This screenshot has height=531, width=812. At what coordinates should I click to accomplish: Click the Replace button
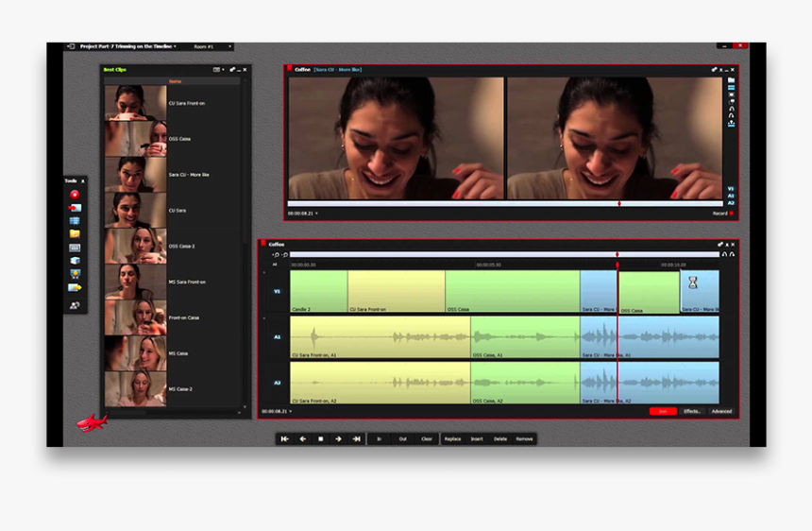click(x=452, y=438)
